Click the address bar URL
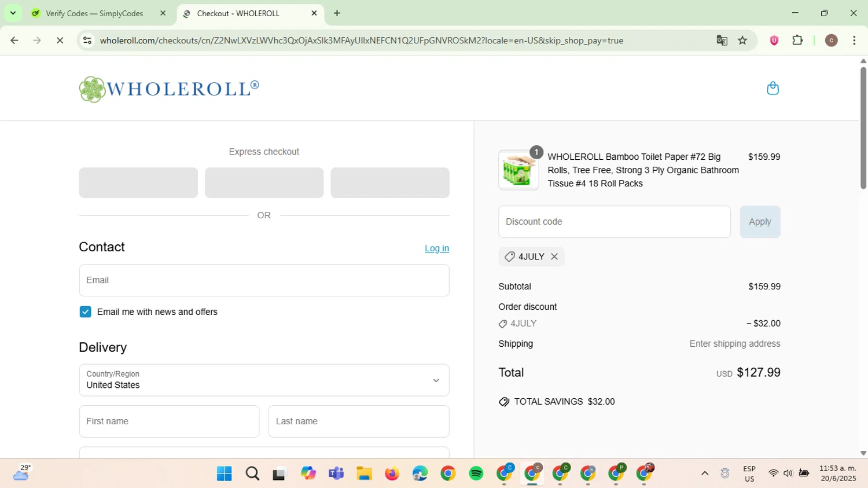Screen dimensions: 868x488 pyautogui.click(x=361, y=41)
